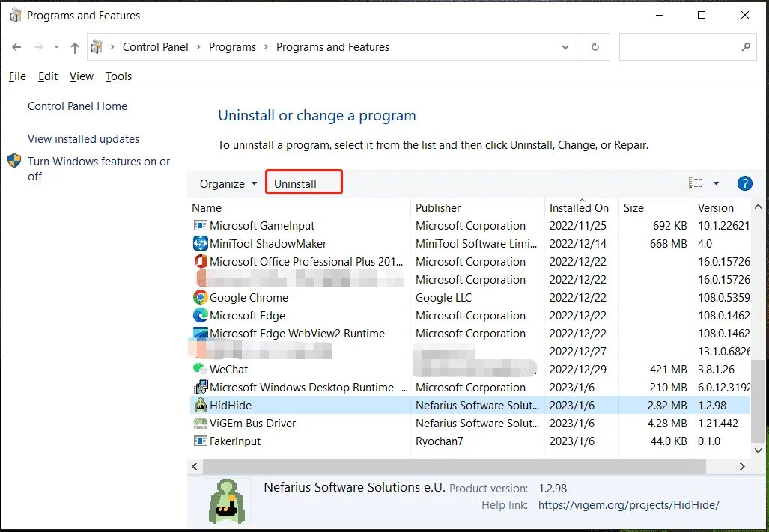Click the address bar Control Panel icon
Viewport: 769px width, 532px height.
tap(97, 47)
